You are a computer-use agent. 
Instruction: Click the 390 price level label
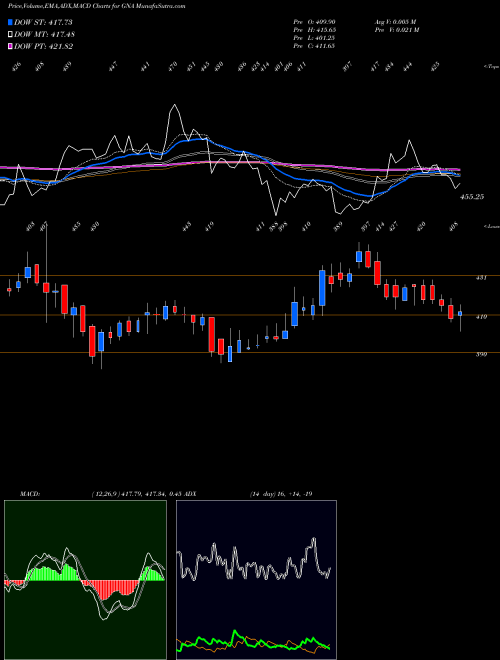(481, 354)
